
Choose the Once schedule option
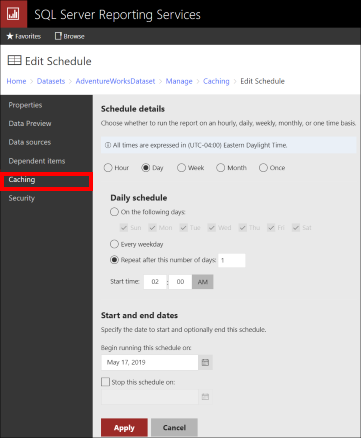[x=263, y=168]
